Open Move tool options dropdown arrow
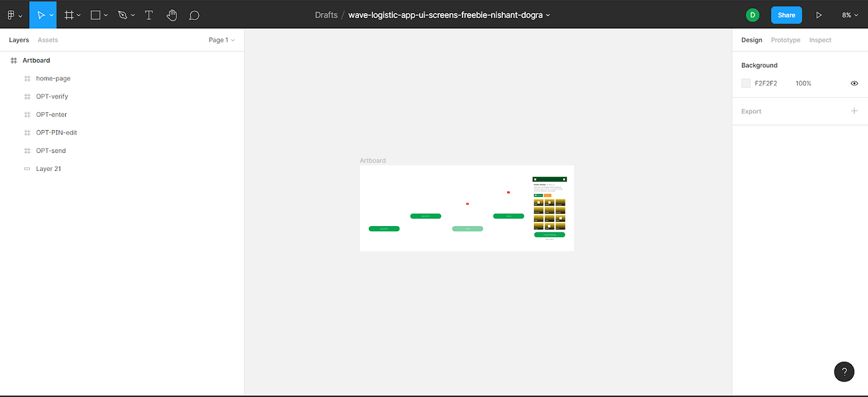This screenshot has height=397, width=868. point(51,15)
